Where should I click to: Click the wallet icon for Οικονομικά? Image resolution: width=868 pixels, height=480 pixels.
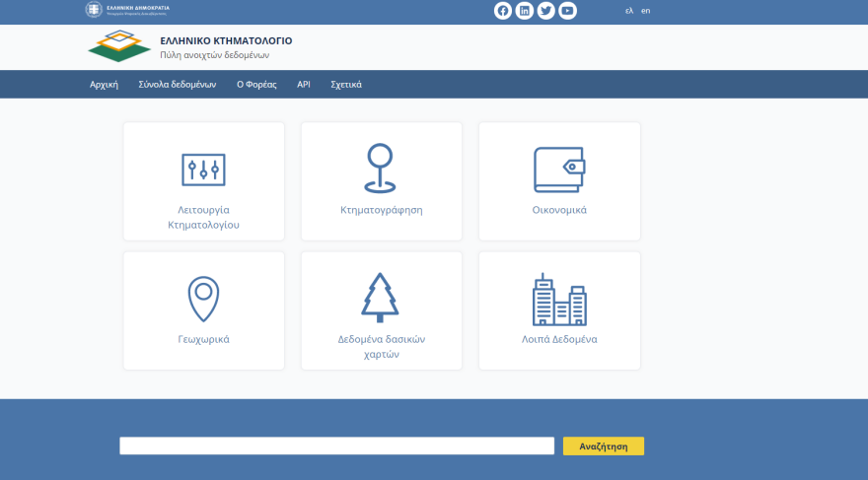pyautogui.click(x=559, y=170)
